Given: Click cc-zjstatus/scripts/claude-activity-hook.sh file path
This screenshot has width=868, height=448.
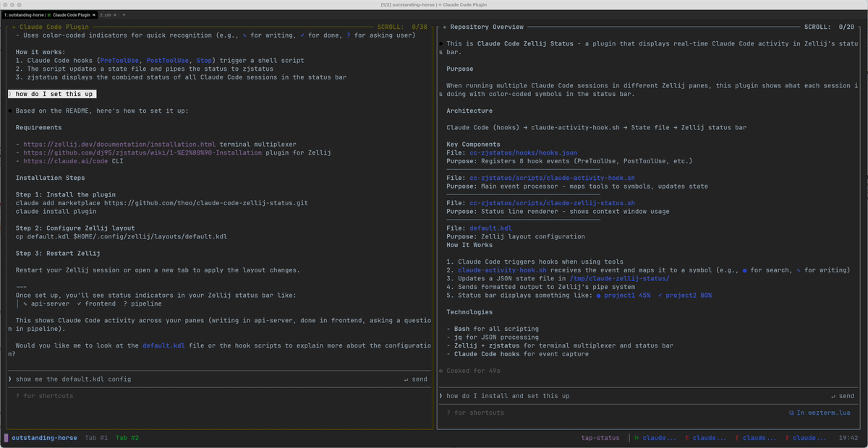Looking at the screenshot, I should click(x=553, y=178).
